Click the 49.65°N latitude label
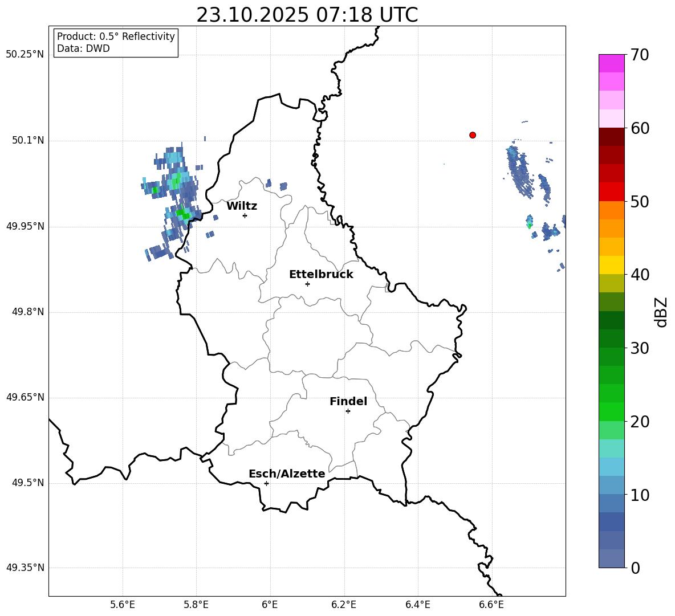 point(25,397)
